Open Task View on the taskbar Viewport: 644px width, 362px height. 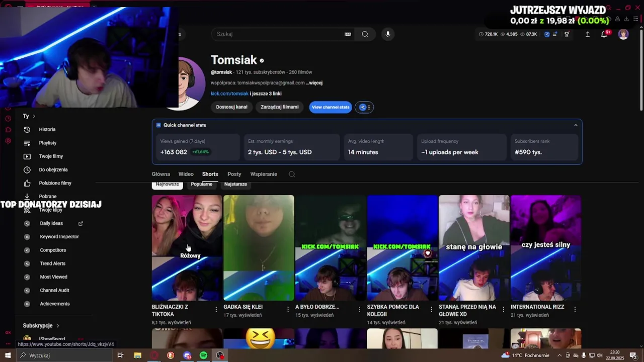pos(120,355)
